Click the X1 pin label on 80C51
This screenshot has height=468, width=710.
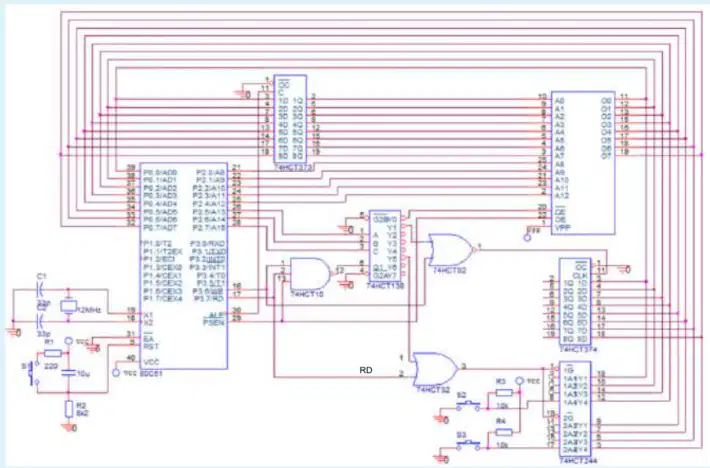pyautogui.click(x=148, y=315)
